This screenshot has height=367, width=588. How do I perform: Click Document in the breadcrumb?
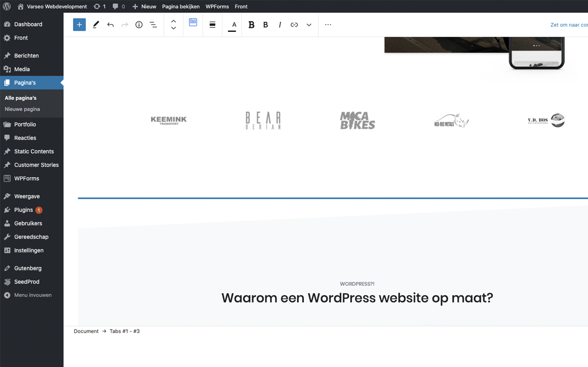[86, 331]
